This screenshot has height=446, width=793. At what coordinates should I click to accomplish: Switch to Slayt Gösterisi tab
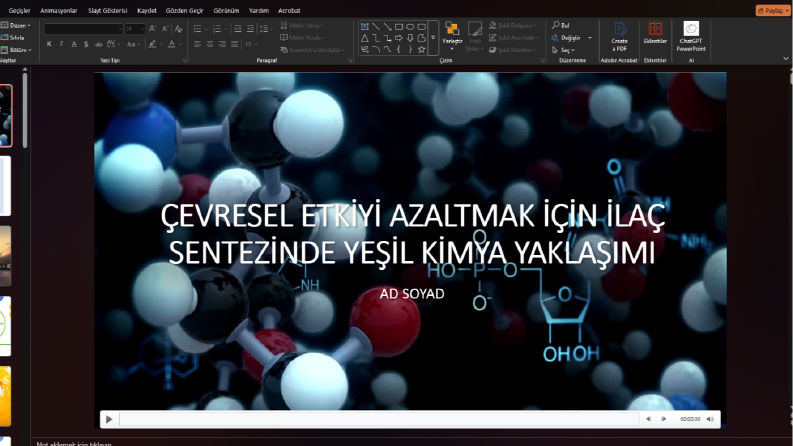tap(108, 10)
